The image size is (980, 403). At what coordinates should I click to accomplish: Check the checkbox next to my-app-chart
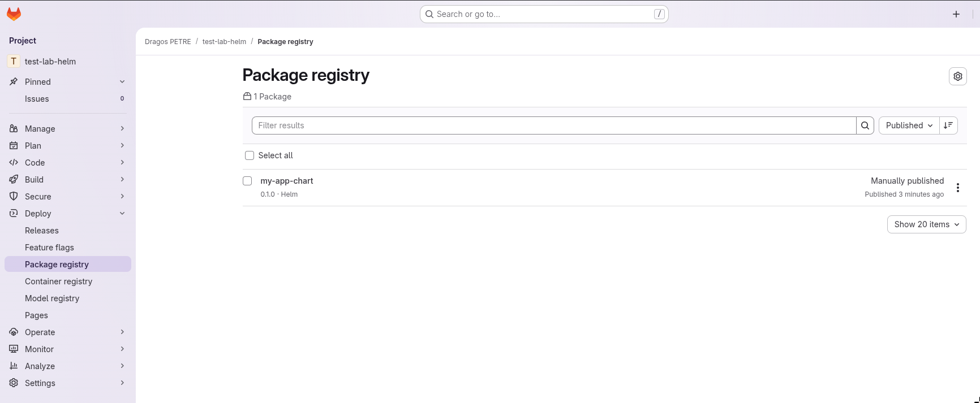coord(247,181)
